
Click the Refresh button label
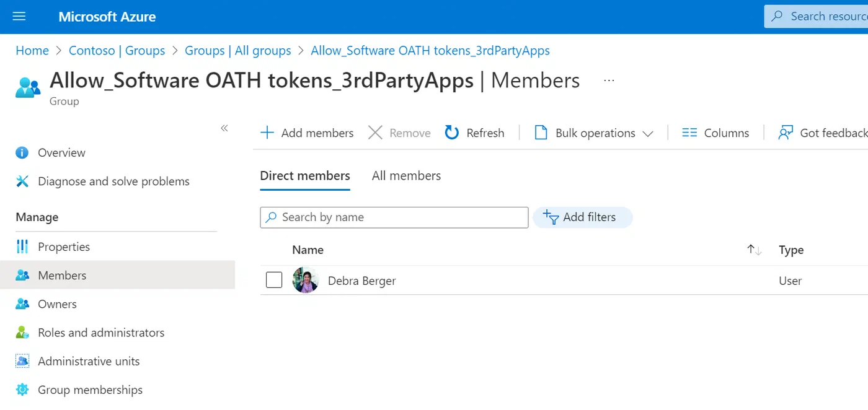pyautogui.click(x=485, y=133)
